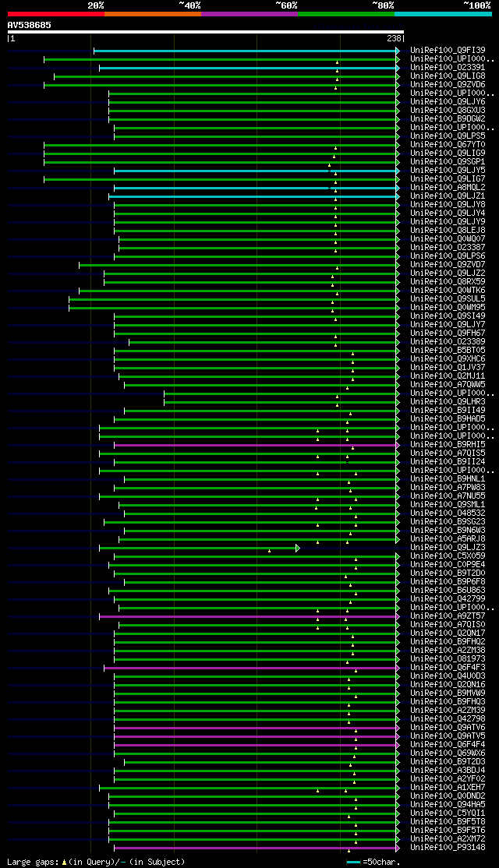Click label UniRef100_Q9LHR3

click(x=448, y=402)
